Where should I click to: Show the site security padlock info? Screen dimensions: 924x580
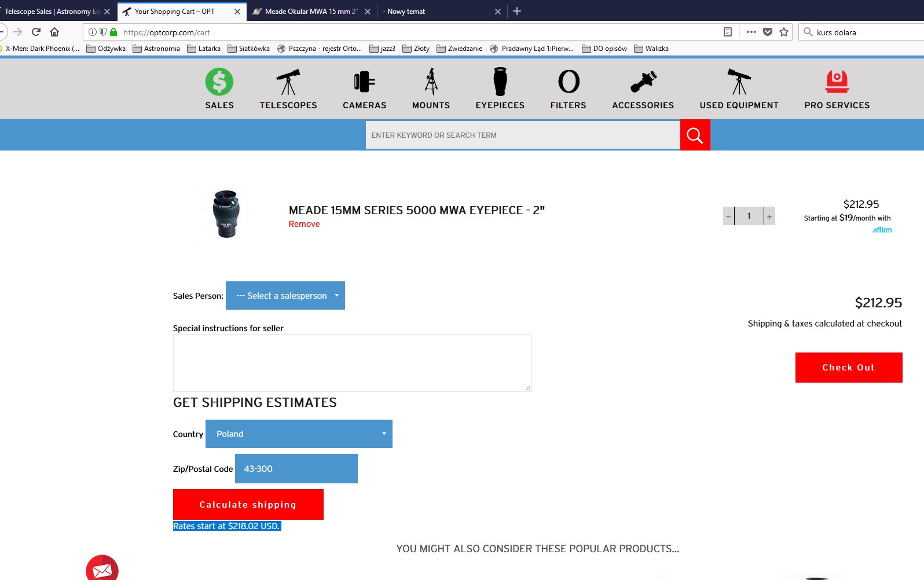[113, 32]
